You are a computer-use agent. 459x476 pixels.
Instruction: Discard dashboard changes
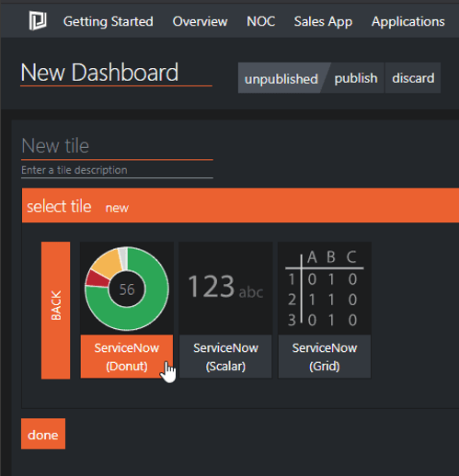[413, 78]
